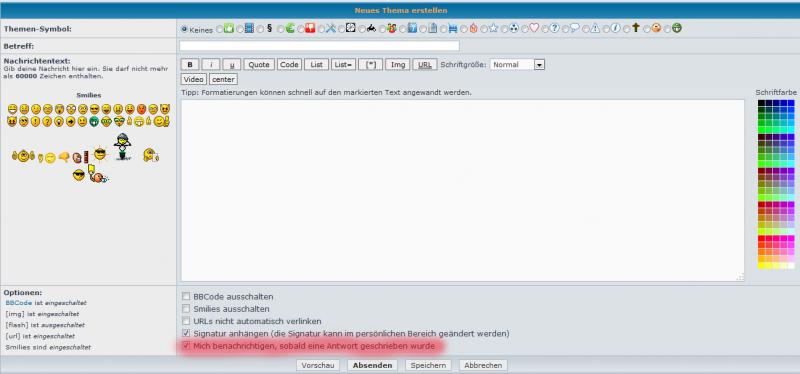The height and width of the screenshot is (374, 800).
Task: Enable the BBCode ausschalten checkbox
Action: click(x=186, y=296)
